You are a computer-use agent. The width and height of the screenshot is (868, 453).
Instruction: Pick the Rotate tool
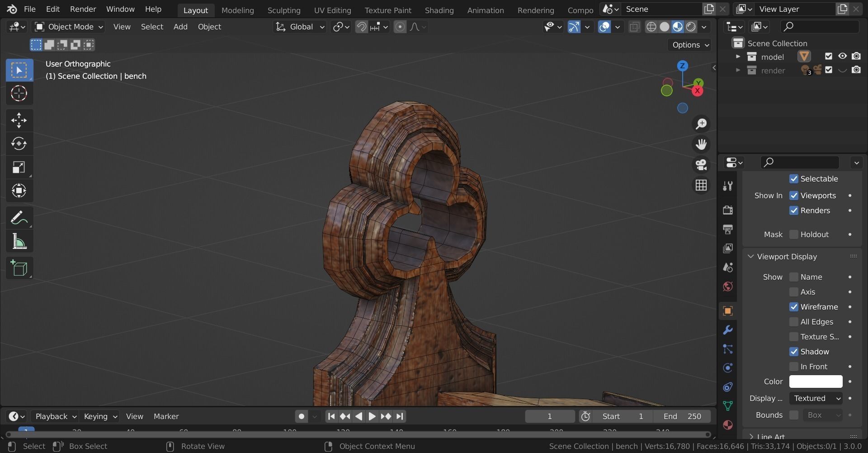19,143
